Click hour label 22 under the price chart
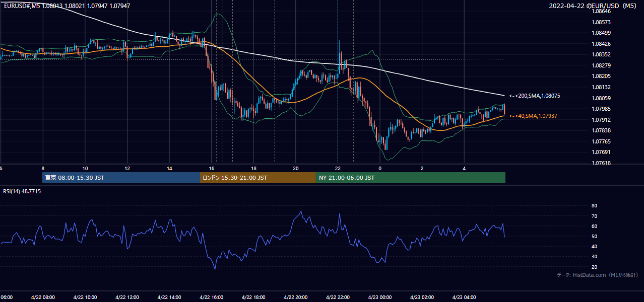The image size is (644, 302). 338,169
